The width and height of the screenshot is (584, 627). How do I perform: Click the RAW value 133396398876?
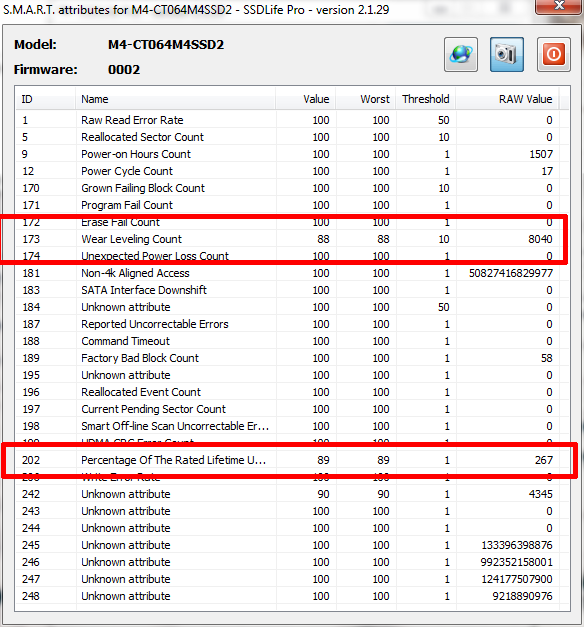coord(517,545)
